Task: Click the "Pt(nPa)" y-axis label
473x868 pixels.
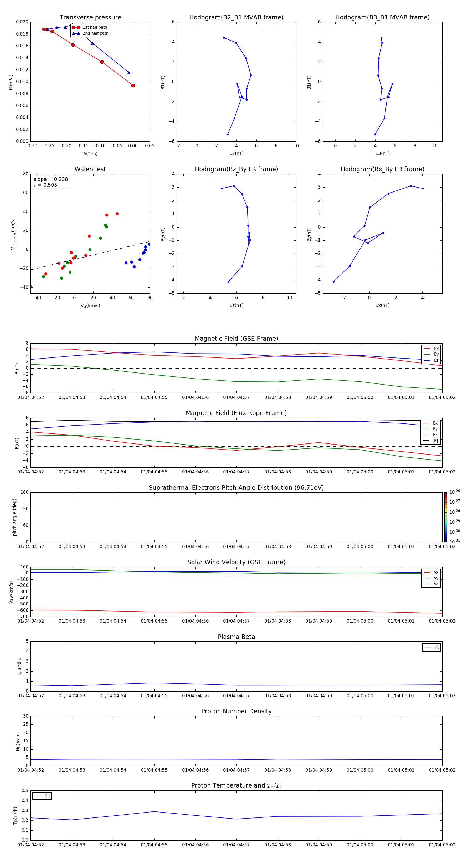Action: [11, 82]
